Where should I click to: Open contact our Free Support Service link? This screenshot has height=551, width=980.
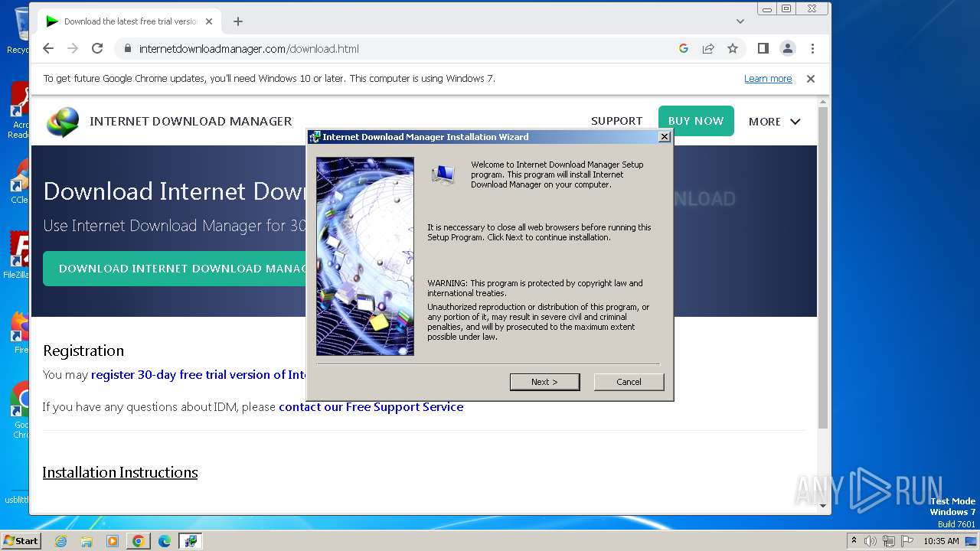pos(371,407)
